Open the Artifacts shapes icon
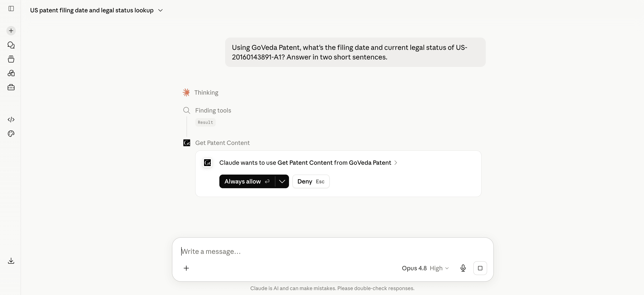Screen dimensions: 644x295 [11, 73]
